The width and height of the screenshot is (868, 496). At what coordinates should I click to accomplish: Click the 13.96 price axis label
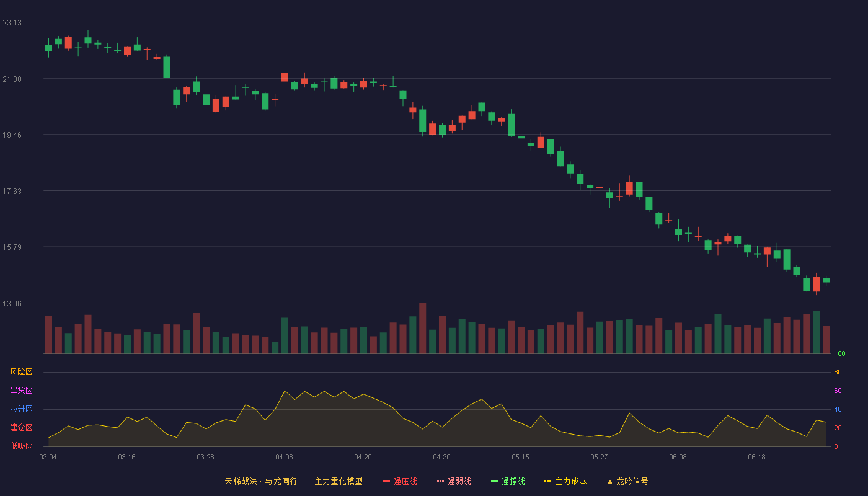click(x=12, y=304)
